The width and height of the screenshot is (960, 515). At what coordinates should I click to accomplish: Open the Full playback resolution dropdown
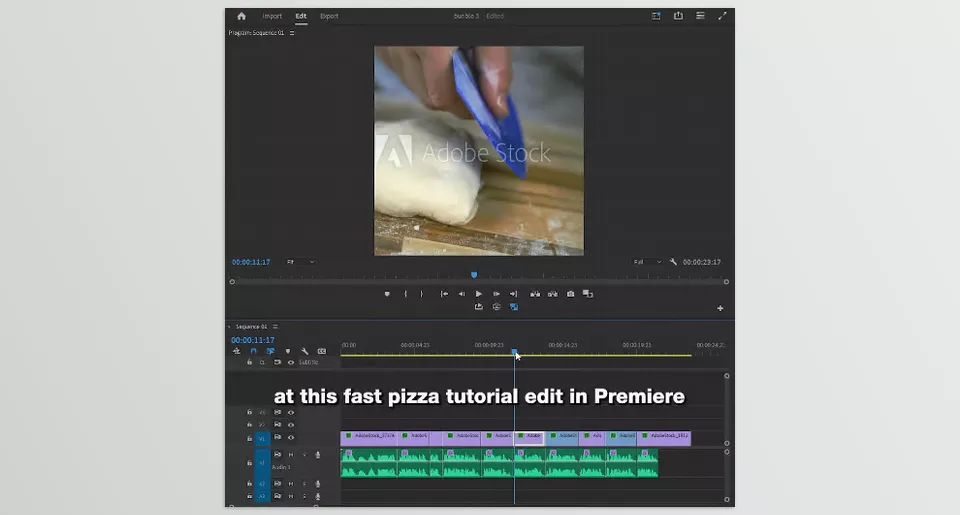[647, 262]
